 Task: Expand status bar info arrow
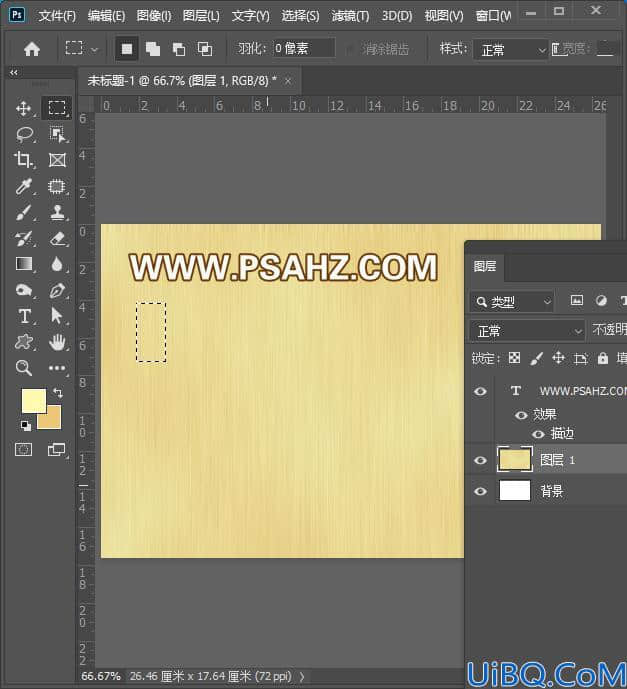point(302,677)
